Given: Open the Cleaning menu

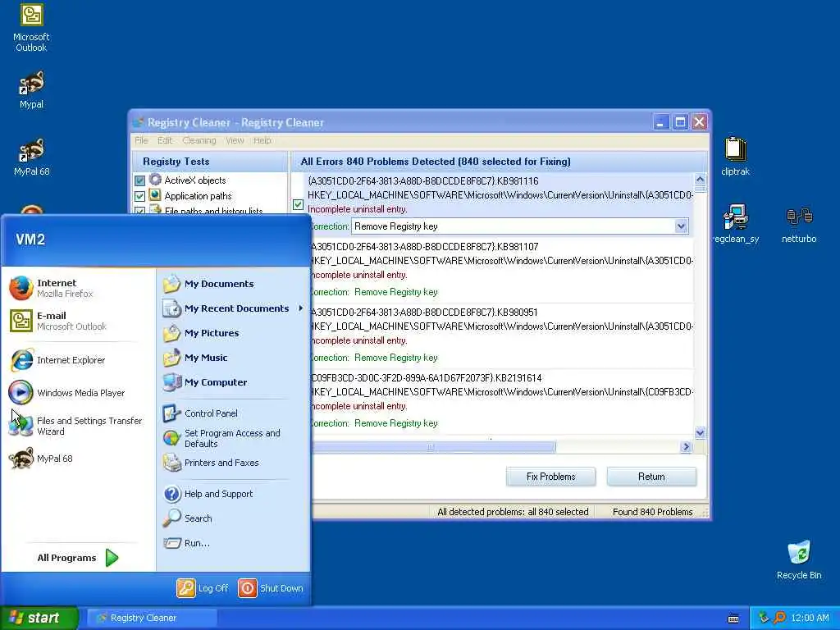Looking at the screenshot, I should click(x=199, y=140).
